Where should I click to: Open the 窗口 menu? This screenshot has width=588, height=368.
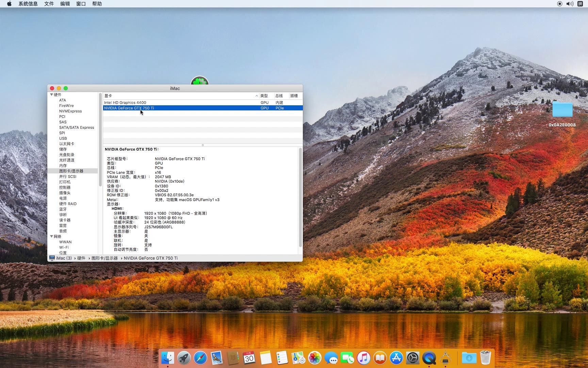tap(81, 4)
